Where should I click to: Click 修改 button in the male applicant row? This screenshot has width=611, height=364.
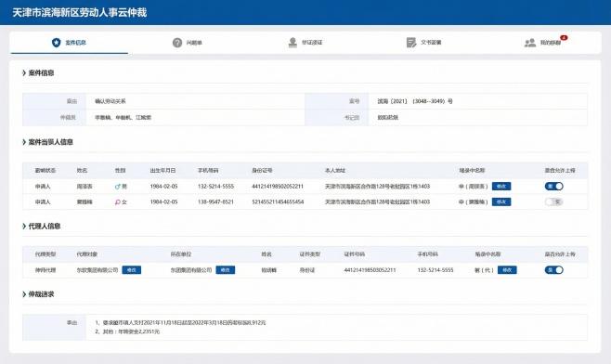point(501,187)
